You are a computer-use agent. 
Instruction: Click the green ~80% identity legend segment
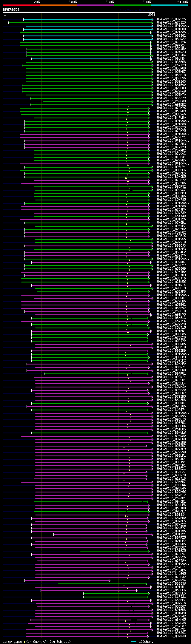tap(133, 5)
